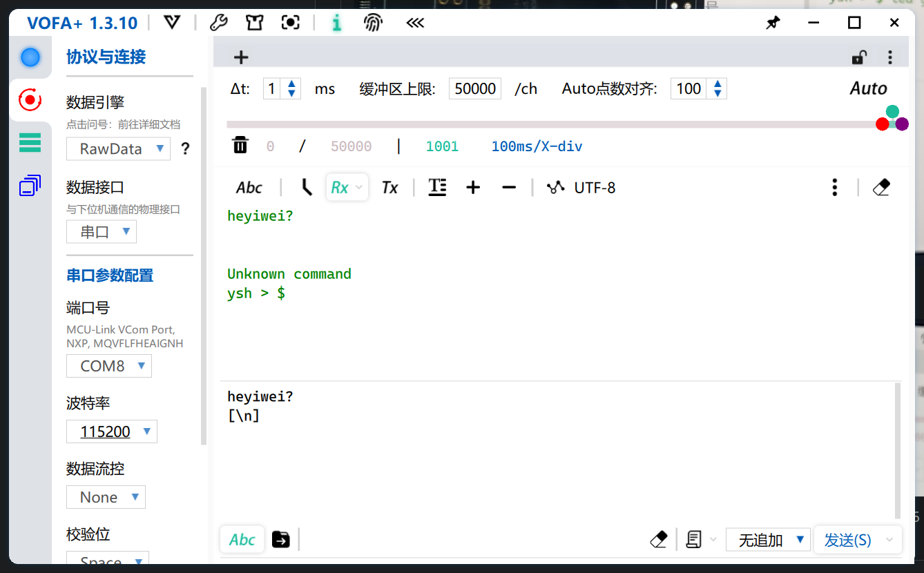Viewport: 924px width, 573px height.
Task: Toggle Rx display in receive toolbar
Action: click(x=340, y=187)
